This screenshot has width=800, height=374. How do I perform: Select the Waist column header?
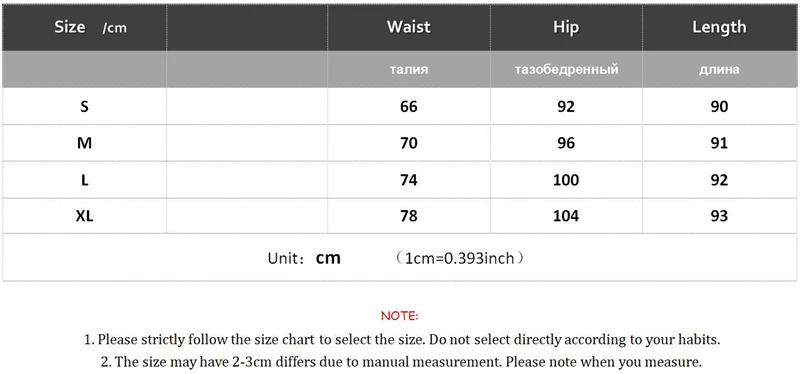(x=409, y=27)
